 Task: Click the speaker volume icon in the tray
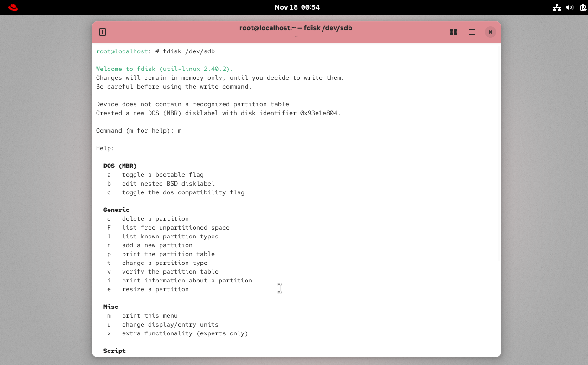[x=570, y=7]
